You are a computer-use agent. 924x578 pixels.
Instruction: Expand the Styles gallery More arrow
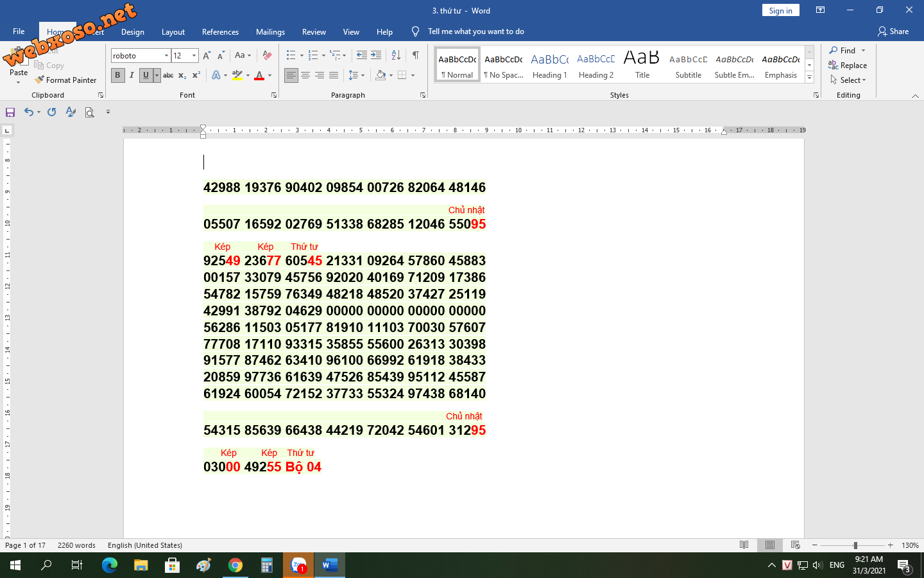pos(809,78)
